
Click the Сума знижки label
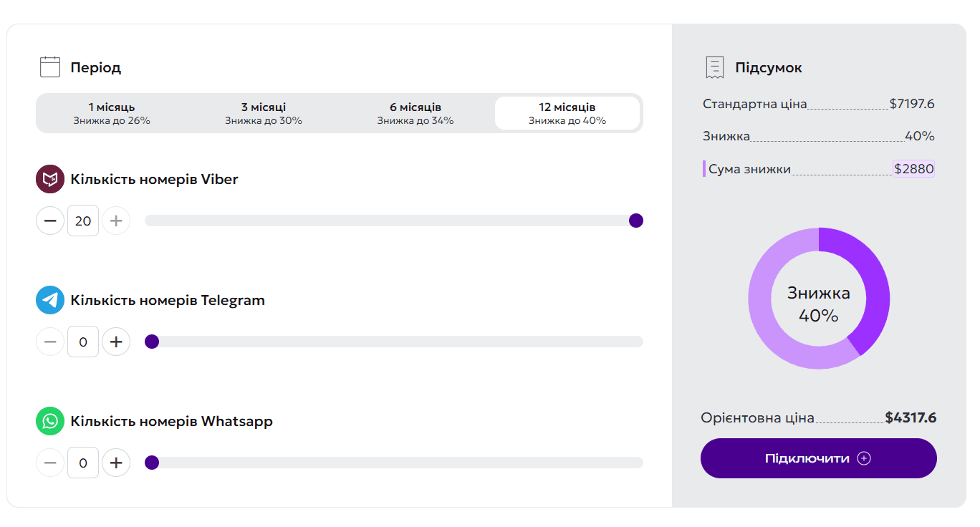pyautogui.click(x=749, y=169)
